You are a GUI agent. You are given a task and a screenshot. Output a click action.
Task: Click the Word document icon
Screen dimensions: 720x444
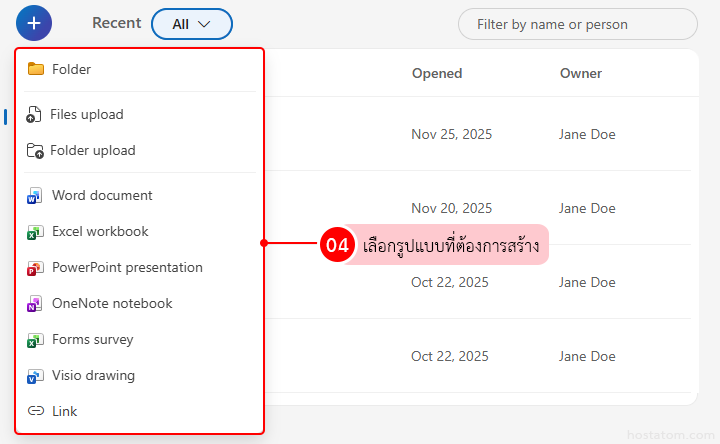pos(35,196)
